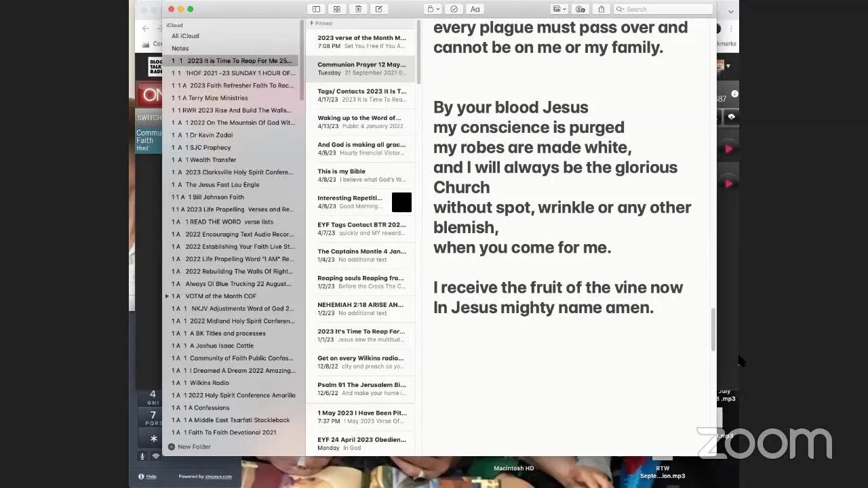The height and width of the screenshot is (488, 868).
Task: Open the Aa text format menu
Action: click(x=475, y=9)
